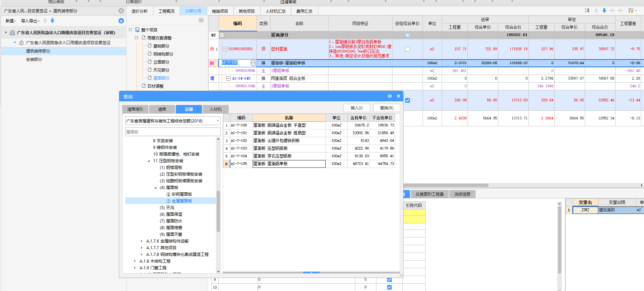Screen dimensions: 644x291
Task: Switch to the 措施项目 tab
Action: [x=220, y=11]
